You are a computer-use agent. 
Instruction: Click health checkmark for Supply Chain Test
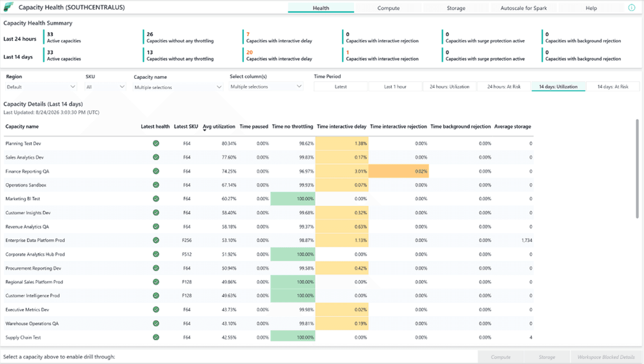click(x=156, y=337)
